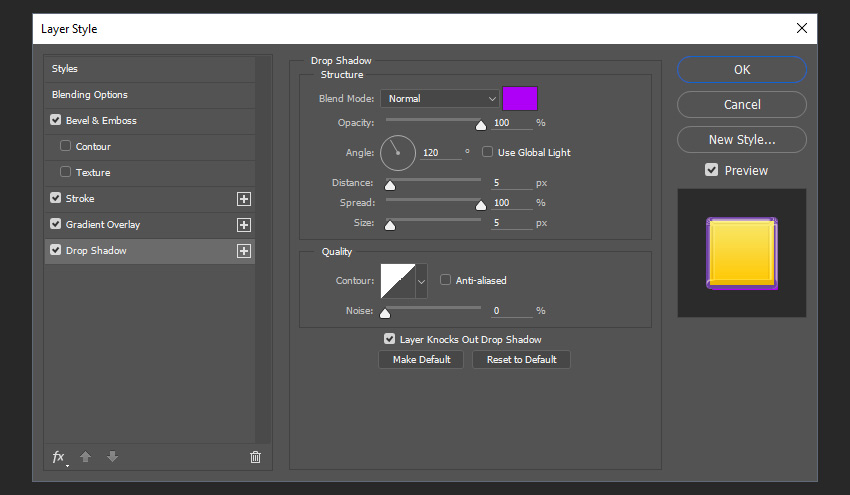The width and height of the screenshot is (850, 495).
Task: Click the trash delete effect icon
Action: pyautogui.click(x=255, y=457)
